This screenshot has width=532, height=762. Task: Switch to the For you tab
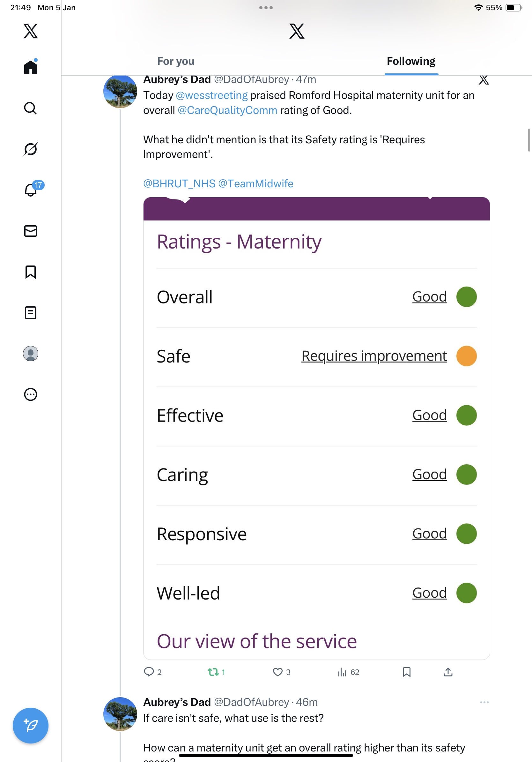coord(176,61)
